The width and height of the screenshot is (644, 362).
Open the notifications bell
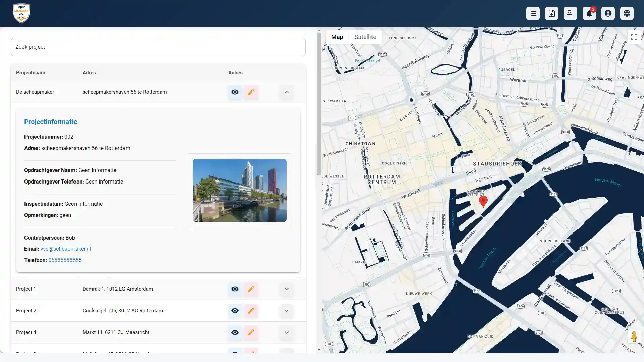(589, 13)
